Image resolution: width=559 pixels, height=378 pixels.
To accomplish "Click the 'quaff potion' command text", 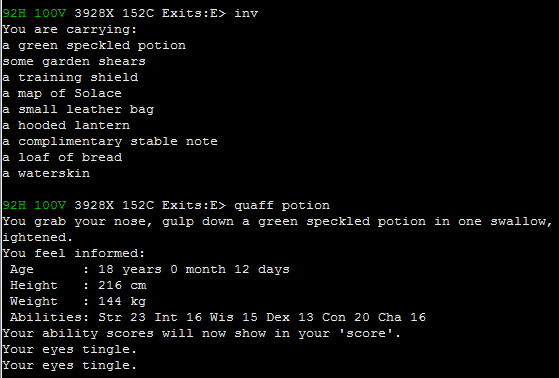I will point(282,205).
